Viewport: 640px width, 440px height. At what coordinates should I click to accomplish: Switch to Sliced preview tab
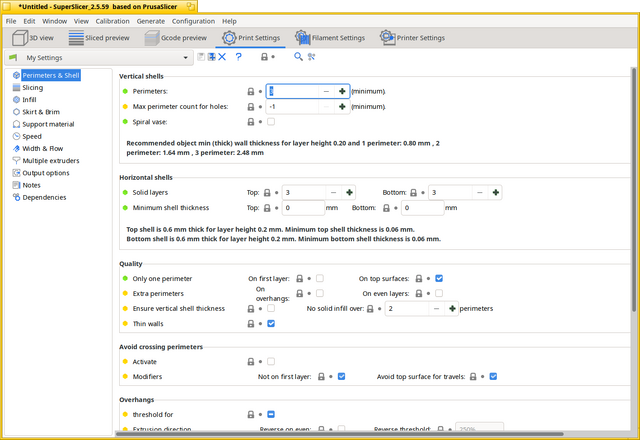point(99,38)
